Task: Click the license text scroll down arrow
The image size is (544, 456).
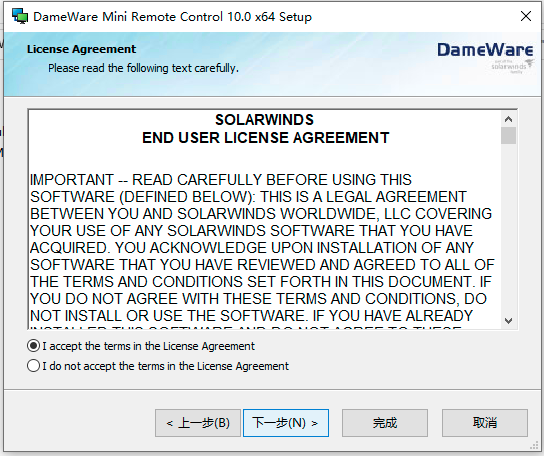Action: click(508, 321)
